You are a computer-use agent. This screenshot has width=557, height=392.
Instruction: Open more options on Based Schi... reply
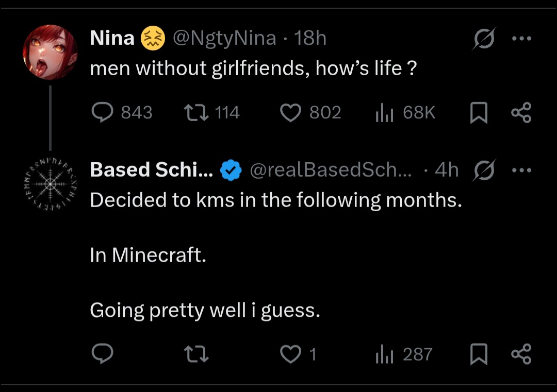[521, 170]
